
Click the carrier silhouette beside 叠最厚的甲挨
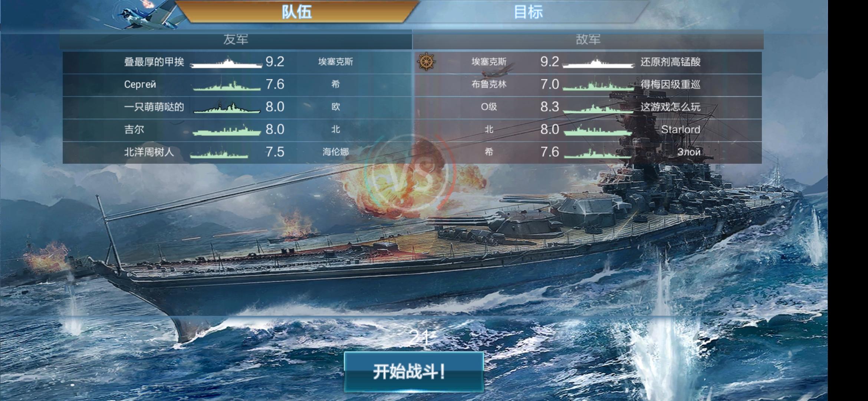pyautogui.click(x=226, y=62)
